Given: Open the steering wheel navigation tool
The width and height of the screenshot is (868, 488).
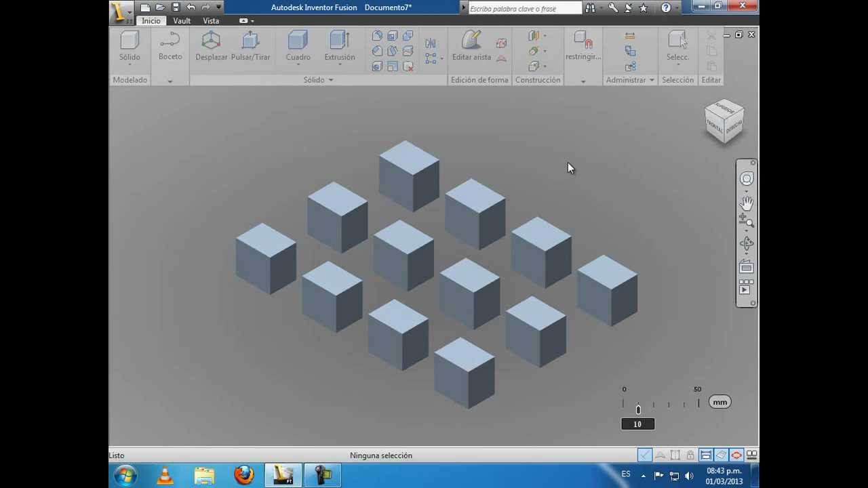Looking at the screenshot, I should tap(747, 179).
